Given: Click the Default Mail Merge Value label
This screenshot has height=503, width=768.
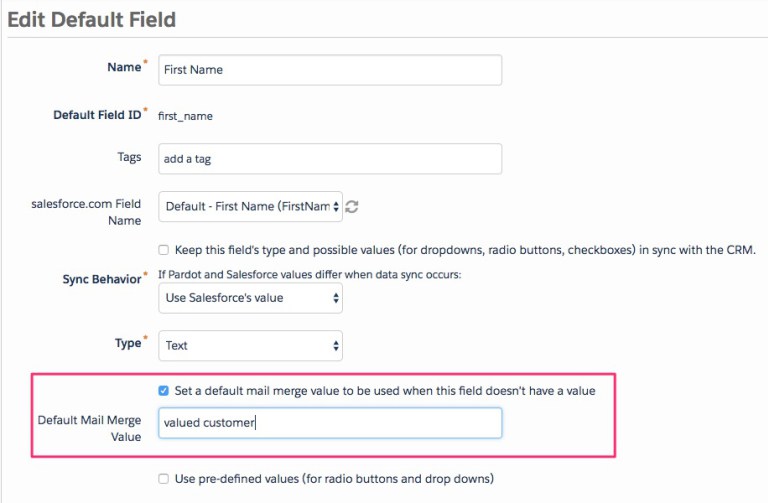Looking at the screenshot, I should [90, 428].
